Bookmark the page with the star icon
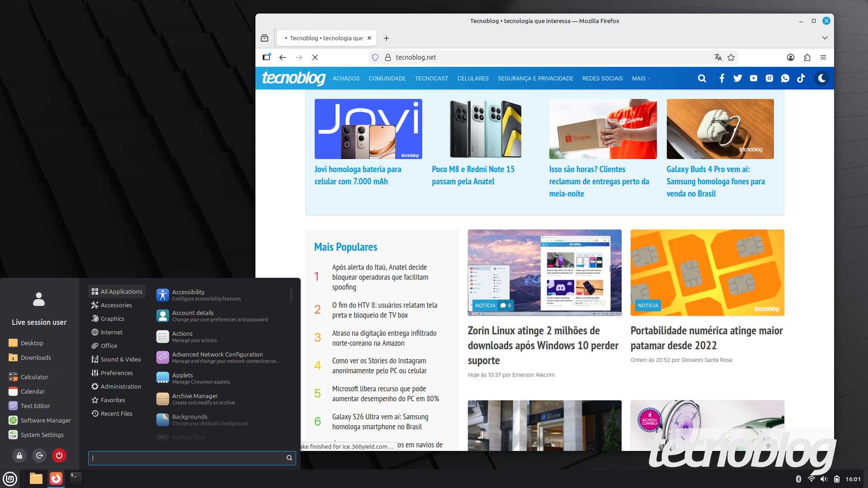868x488 pixels. click(x=731, y=57)
